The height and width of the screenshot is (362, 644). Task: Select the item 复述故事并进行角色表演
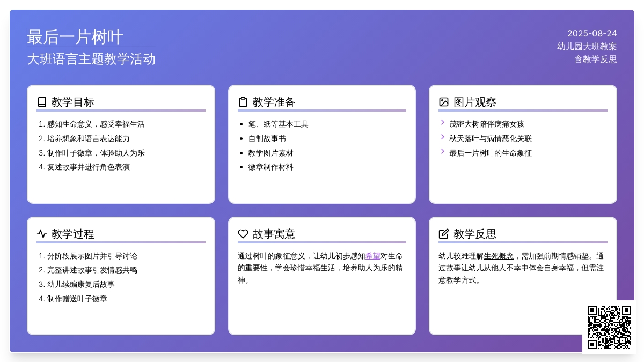(x=89, y=167)
